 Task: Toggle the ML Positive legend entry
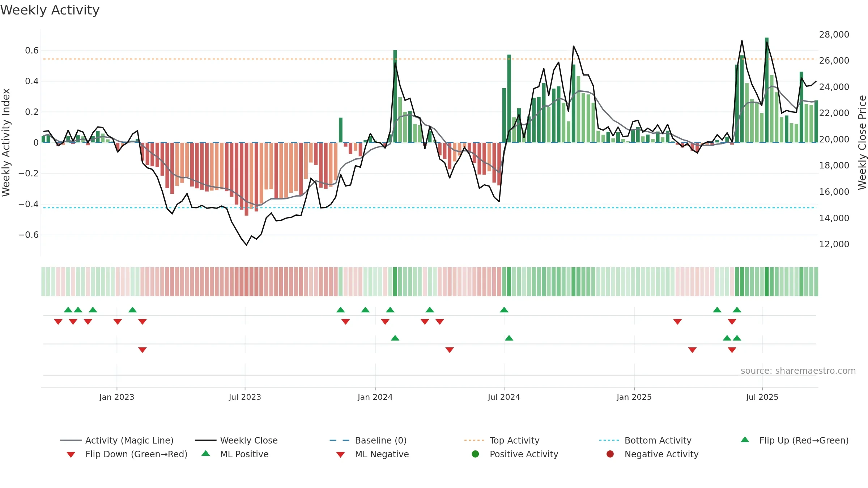tap(235, 454)
